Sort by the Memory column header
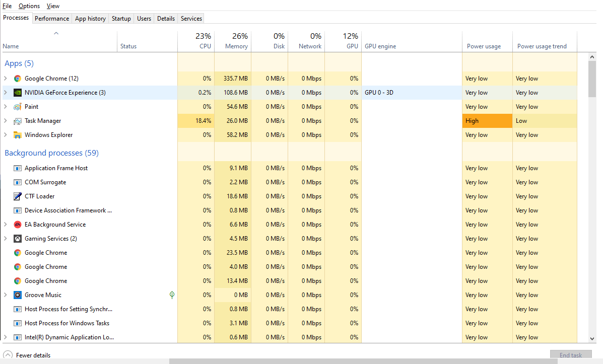Viewport: 603px width, 364px height. [233, 41]
